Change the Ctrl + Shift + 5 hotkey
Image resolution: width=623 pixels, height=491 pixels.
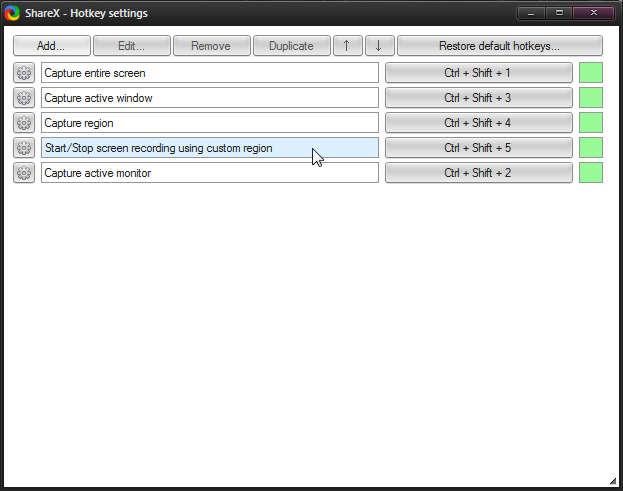click(478, 148)
